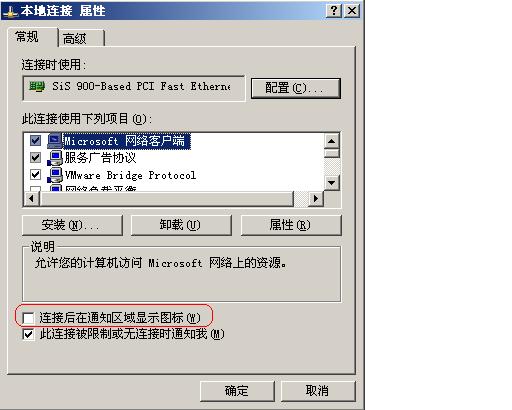
Task: Disable 此连接被限制或无连接时通知我 checkbox
Action: coord(28,334)
